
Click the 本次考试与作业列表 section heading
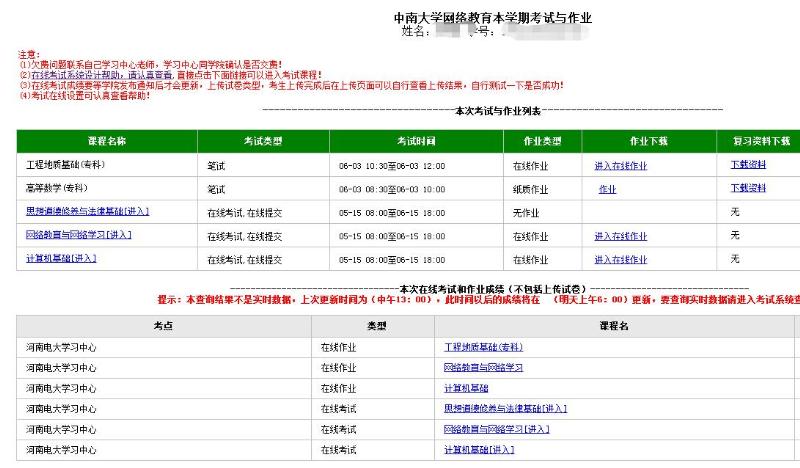pos(497,110)
